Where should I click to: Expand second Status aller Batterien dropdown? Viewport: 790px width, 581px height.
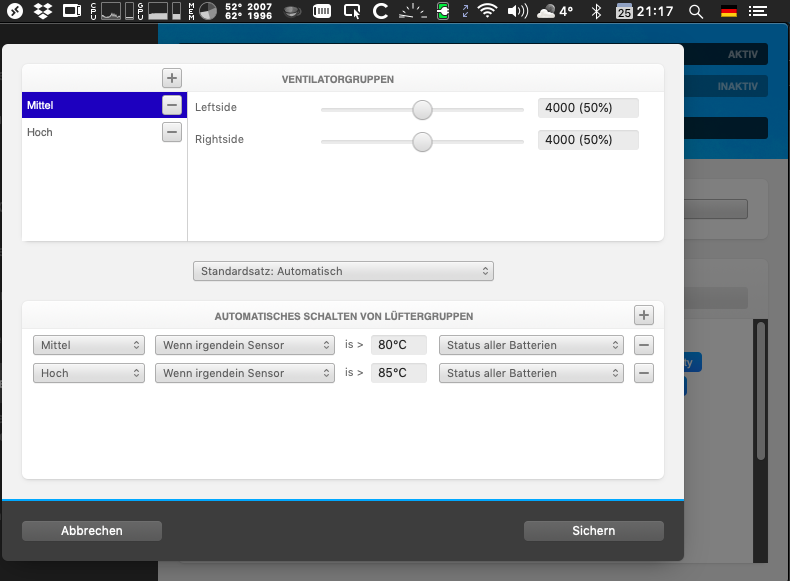point(531,373)
